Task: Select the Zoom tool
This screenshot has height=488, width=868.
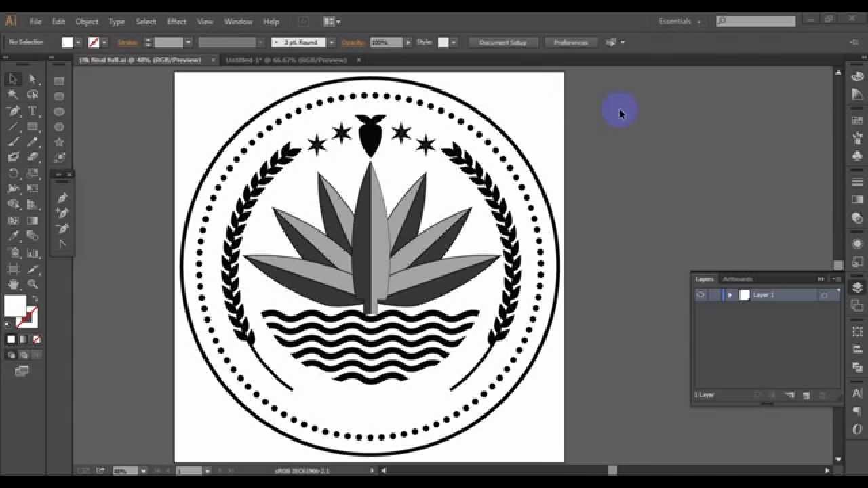Action: pos(32,284)
